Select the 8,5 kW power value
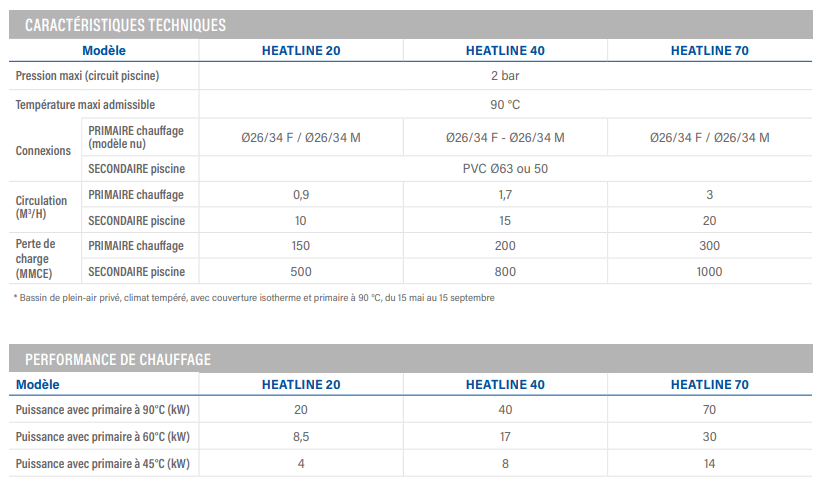Screen dimensions: 827x502 [301, 437]
